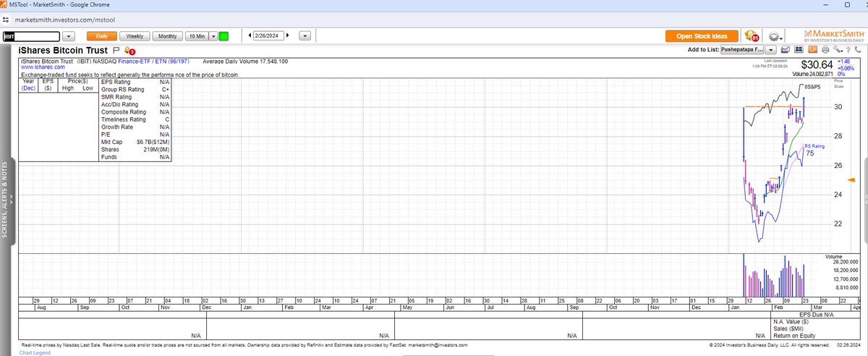Go to the previous date with the left arrow
This screenshot has height=356, width=868.
(x=250, y=35)
